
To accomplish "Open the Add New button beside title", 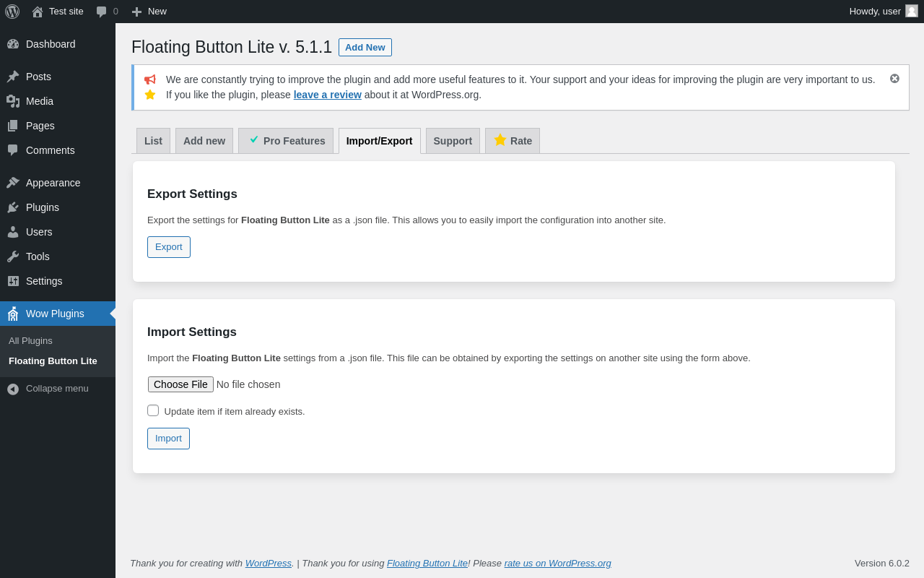I will pos(365,48).
